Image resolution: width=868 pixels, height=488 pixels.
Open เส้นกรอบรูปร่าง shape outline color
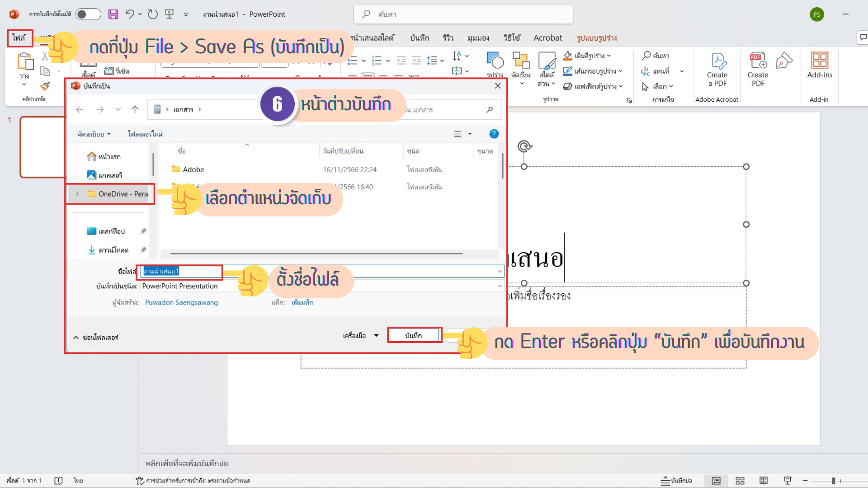(x=593, y=71)
